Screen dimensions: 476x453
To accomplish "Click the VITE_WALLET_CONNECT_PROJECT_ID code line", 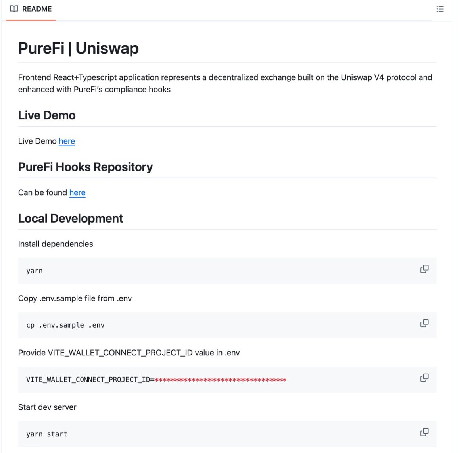I will pos(156,380).
